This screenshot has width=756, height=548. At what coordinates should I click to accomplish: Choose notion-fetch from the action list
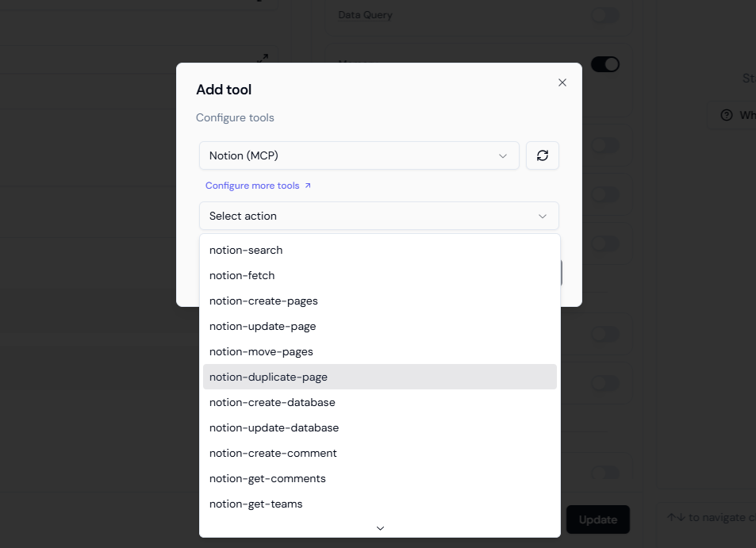(x=242, y=275)
